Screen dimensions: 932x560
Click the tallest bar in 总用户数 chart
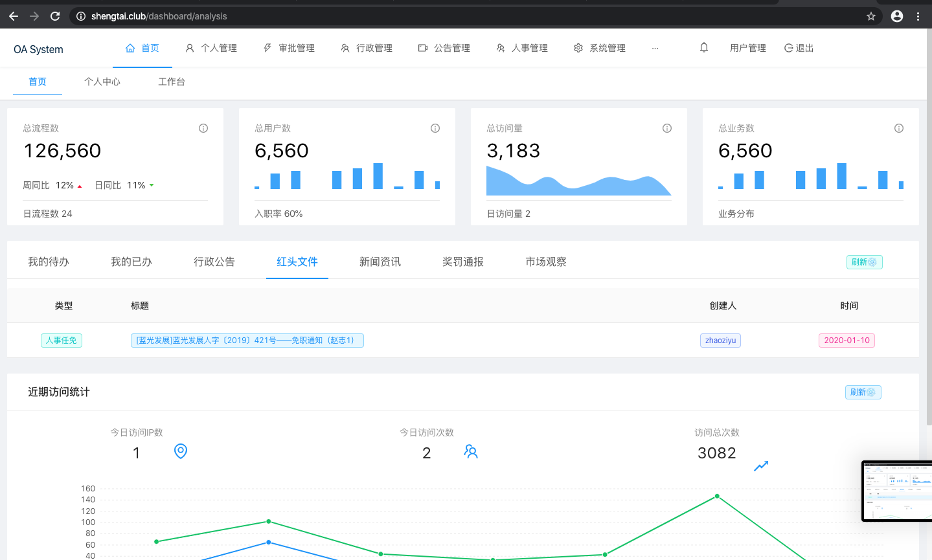click(x=378, y=176)
